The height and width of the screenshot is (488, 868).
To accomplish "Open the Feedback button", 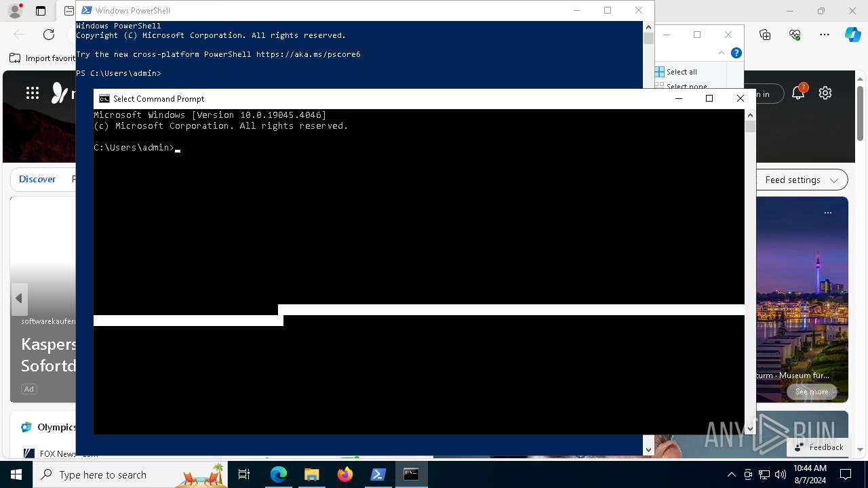I will [818, 447].
